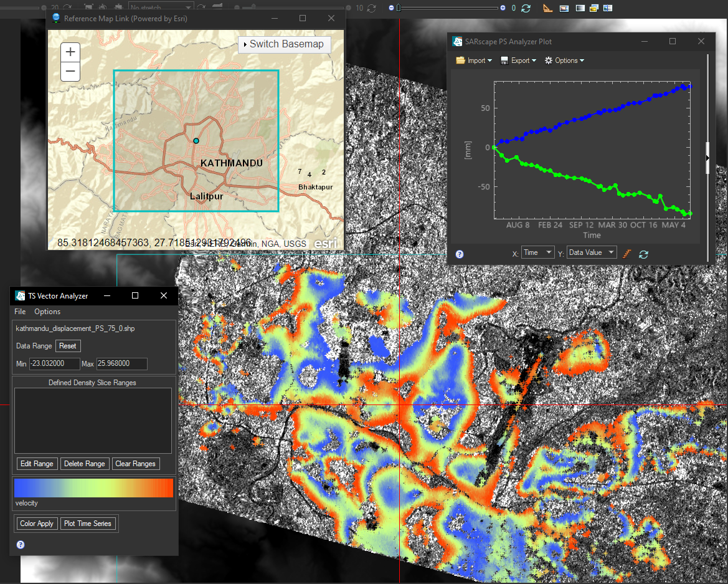
Task: Select the orange measurement tool in the top toolbar
Action: pyautogui.click(x=547, y=8)
